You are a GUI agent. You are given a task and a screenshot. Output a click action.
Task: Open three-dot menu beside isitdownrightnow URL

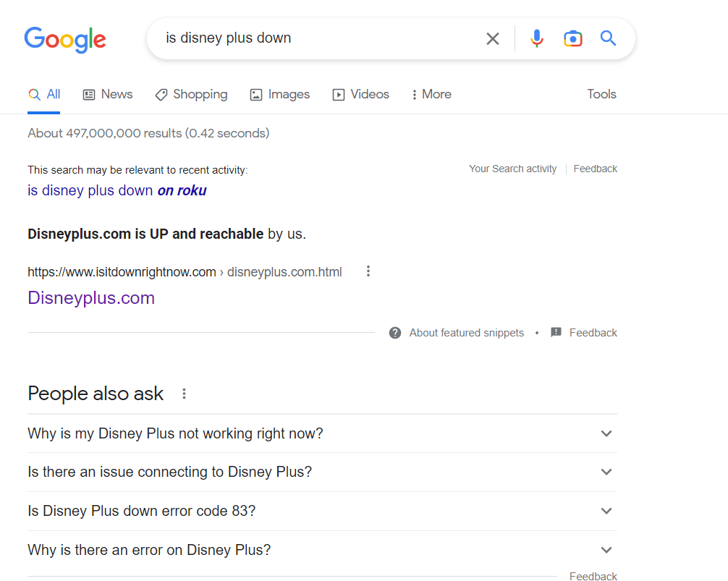pyautogui.click(x=368, y=271)
